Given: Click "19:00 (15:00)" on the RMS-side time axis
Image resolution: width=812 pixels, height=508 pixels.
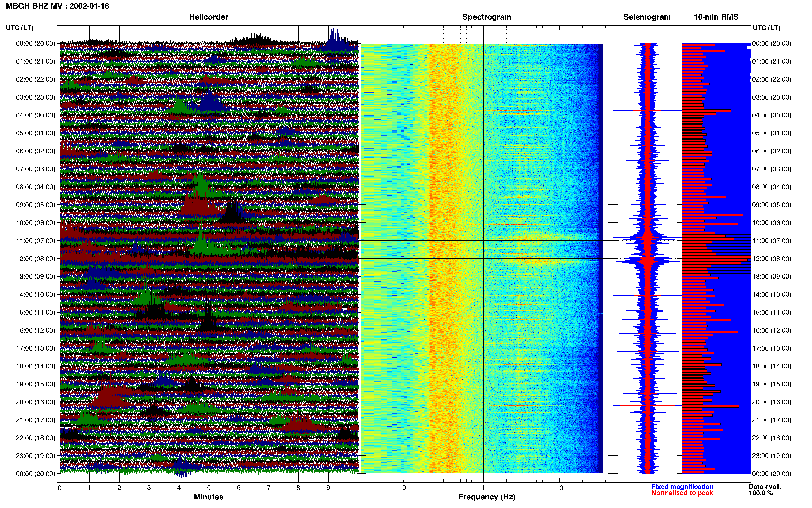Looking at the screenshot, I should (x=772, y=384).
